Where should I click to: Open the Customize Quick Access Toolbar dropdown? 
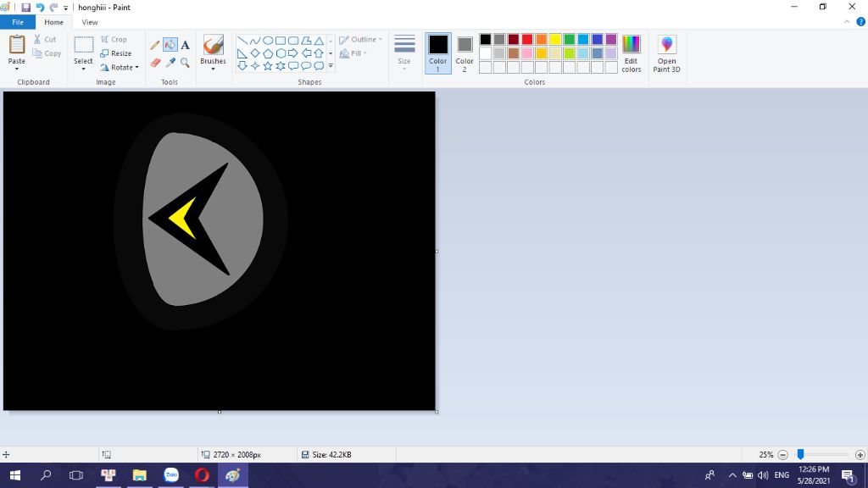pyautogui.click(x=66, y=8)
